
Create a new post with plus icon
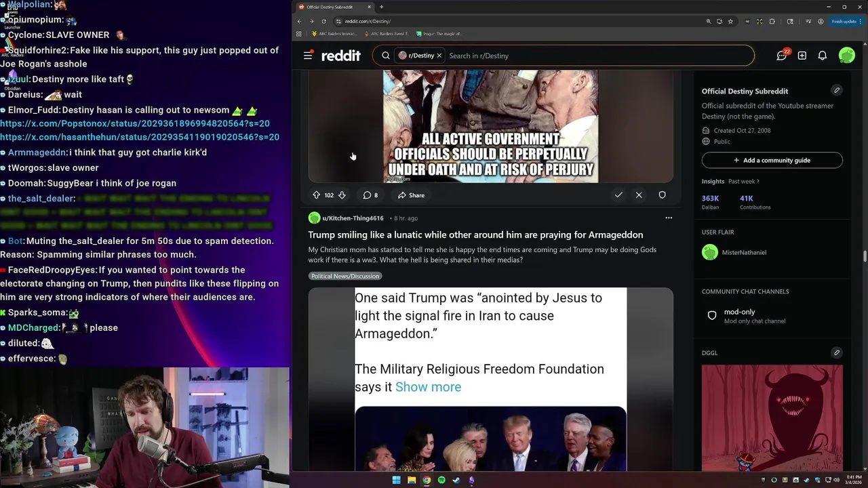[802, 56]
